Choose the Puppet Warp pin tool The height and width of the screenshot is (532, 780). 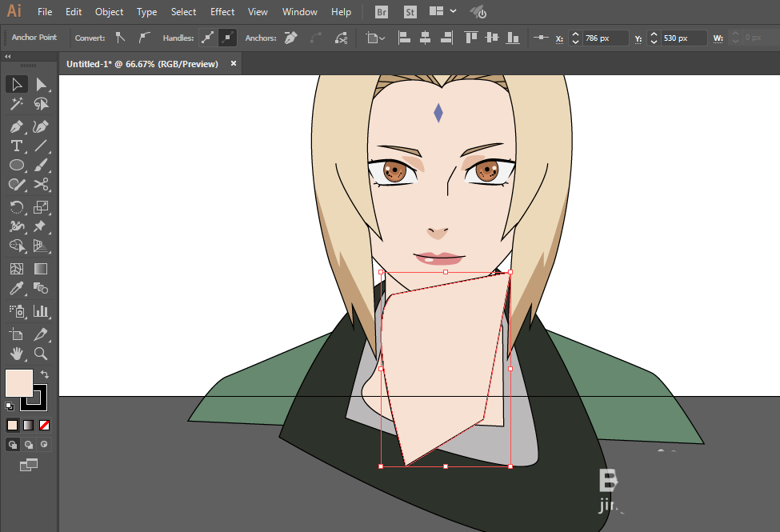coord(41,226)
